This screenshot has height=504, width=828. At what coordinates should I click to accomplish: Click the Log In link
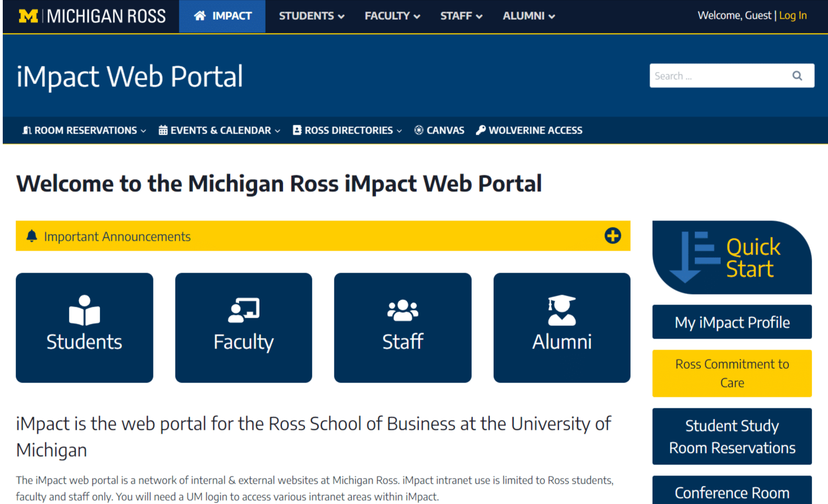coord(792,15)
